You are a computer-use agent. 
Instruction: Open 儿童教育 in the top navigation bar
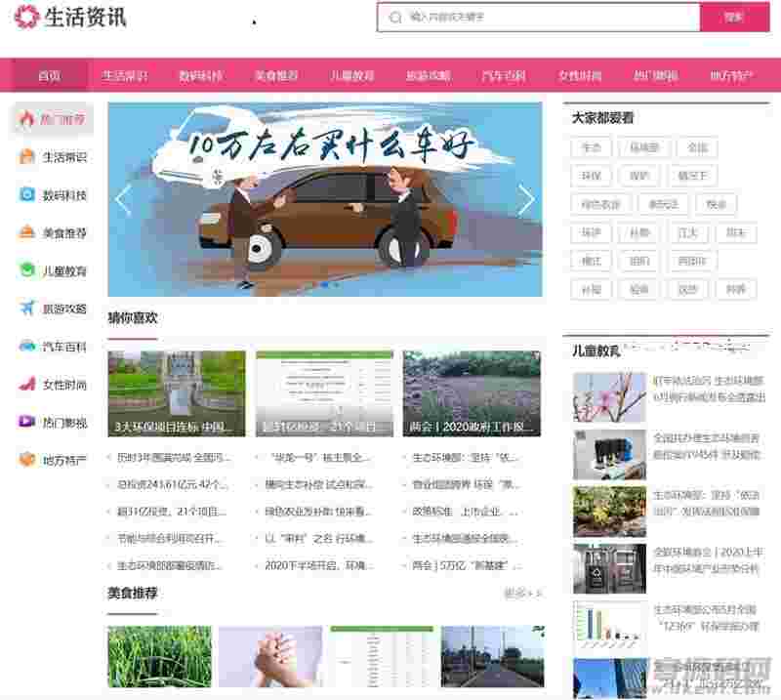(x=352, y=76)
